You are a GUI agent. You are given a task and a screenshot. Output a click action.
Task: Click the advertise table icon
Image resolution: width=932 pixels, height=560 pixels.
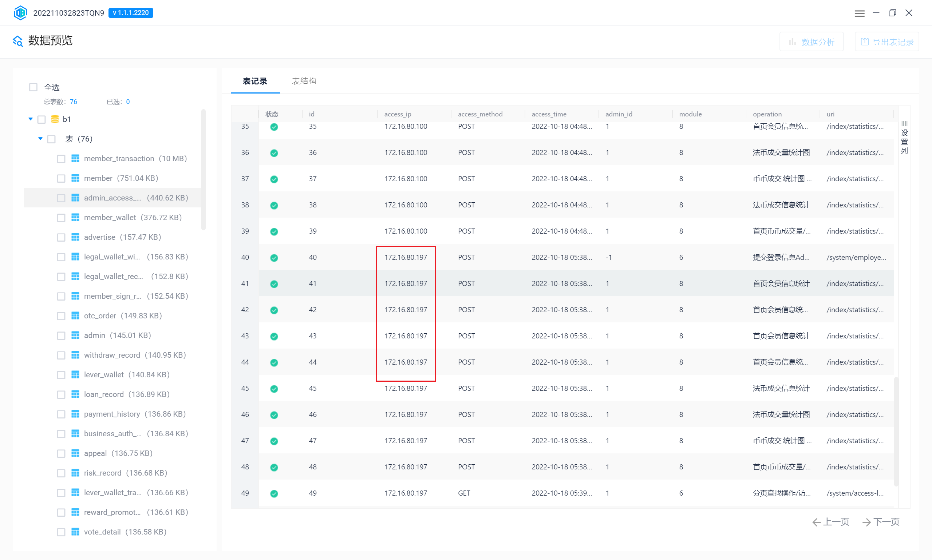point(75,237)
